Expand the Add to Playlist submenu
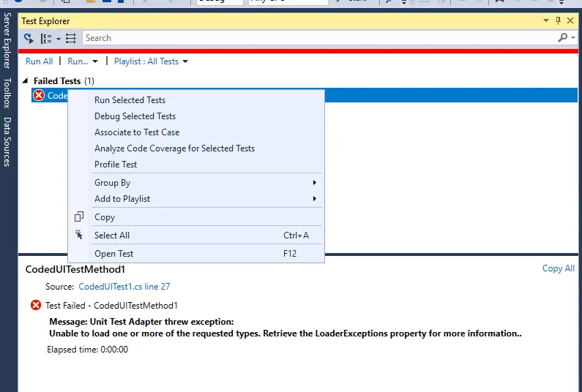This screenshot has width=582, height=392. click(196, 199)
